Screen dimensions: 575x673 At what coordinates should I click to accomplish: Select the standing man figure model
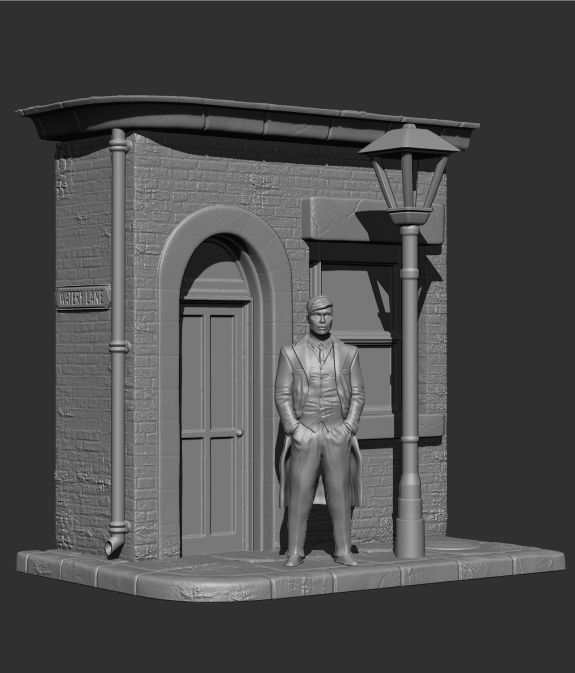coord(320,430)
